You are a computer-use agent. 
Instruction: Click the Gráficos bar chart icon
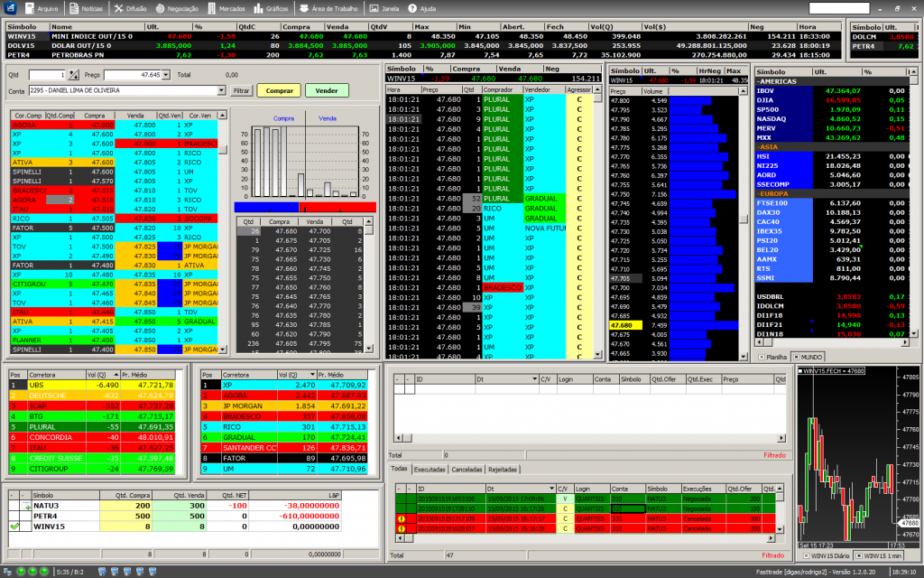click(272, 8)
